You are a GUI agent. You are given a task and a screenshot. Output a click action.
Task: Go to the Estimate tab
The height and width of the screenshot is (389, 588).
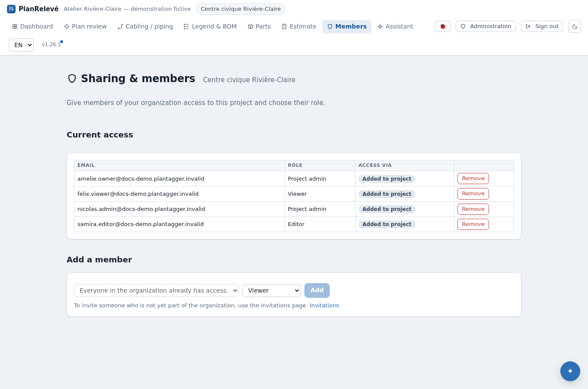(x=299, y=26)
